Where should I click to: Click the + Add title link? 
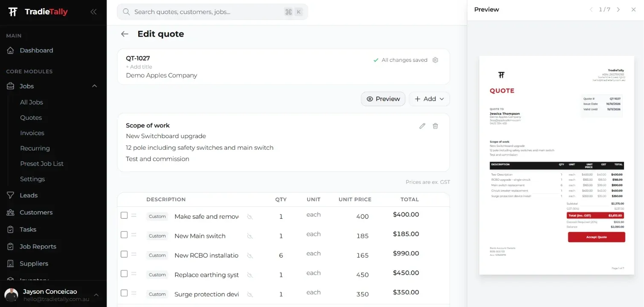click(139, 67)
